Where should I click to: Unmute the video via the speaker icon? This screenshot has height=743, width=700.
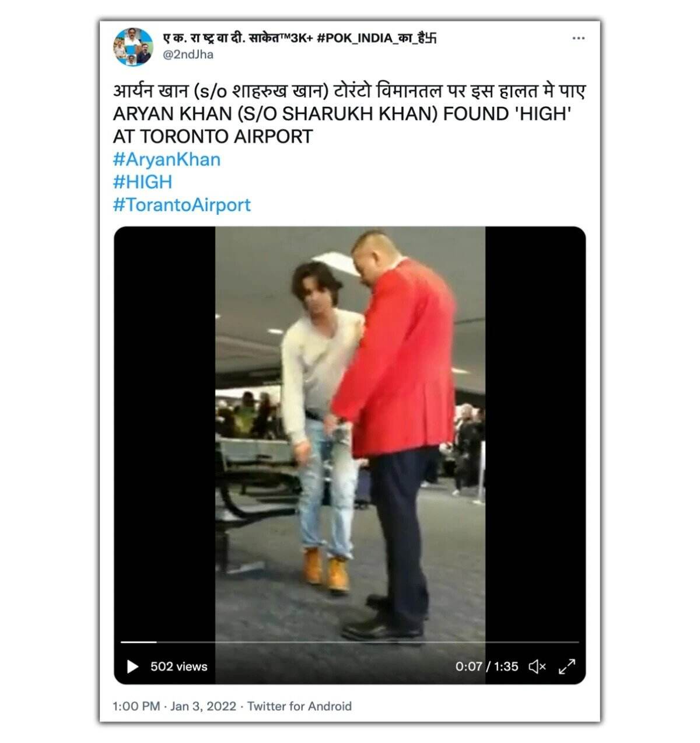coord(537,667)
